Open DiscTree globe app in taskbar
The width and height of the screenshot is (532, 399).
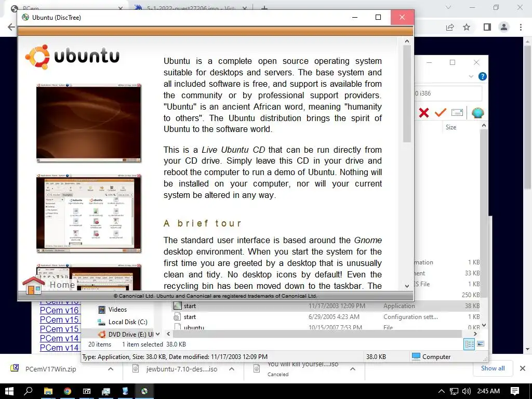tap(144, 391)
